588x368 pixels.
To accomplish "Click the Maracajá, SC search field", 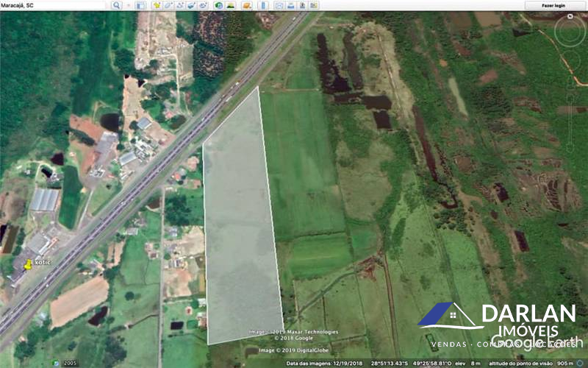I will [55, 5].
